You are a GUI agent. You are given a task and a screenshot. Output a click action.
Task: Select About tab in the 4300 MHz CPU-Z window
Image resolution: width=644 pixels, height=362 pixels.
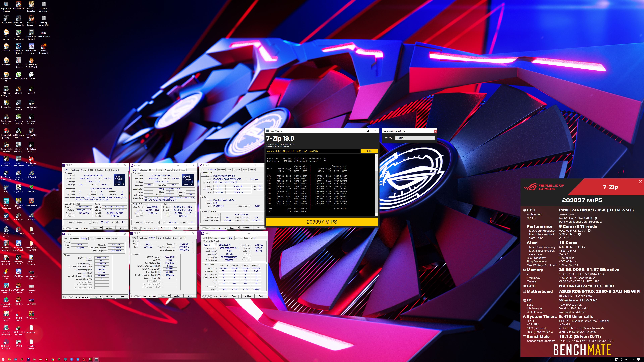[x=115, y=170]
